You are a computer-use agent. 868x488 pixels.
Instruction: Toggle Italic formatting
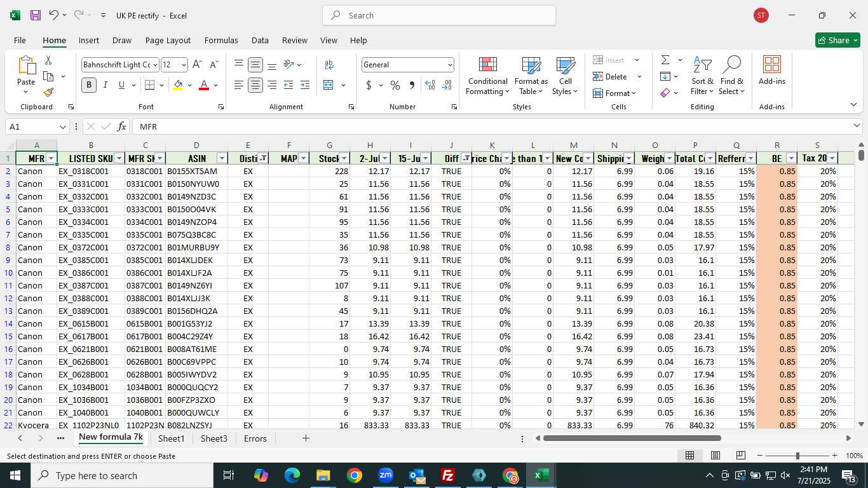click(x=105, y=85)
